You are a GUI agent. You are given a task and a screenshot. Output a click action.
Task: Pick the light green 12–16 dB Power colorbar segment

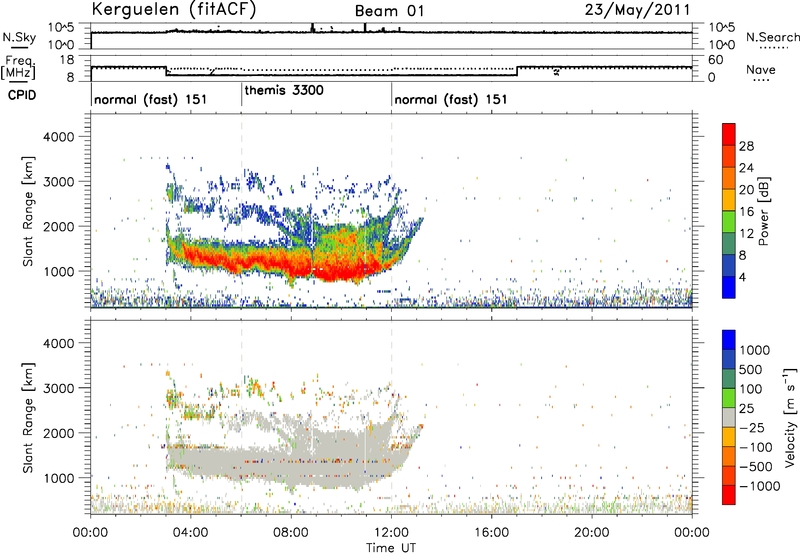pyautogui.click(x=729, y=222)
